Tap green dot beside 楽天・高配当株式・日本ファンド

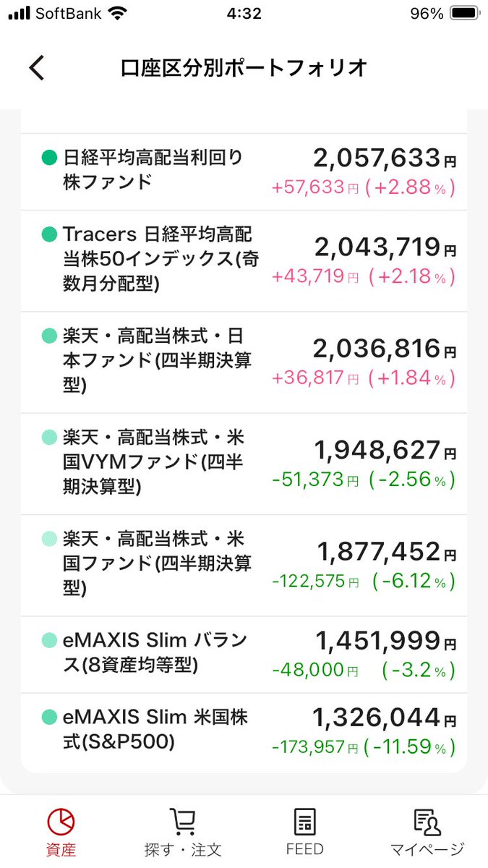point(49,336)
